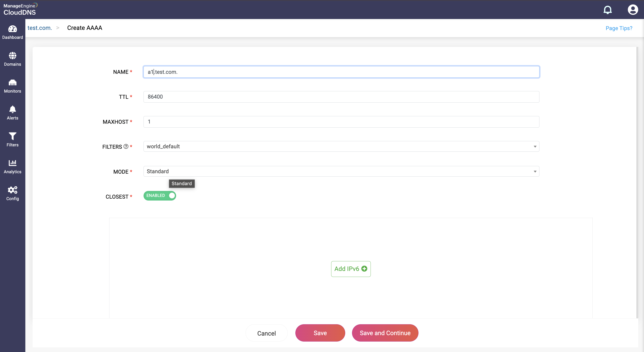Click the notifications bell in header

608,10
